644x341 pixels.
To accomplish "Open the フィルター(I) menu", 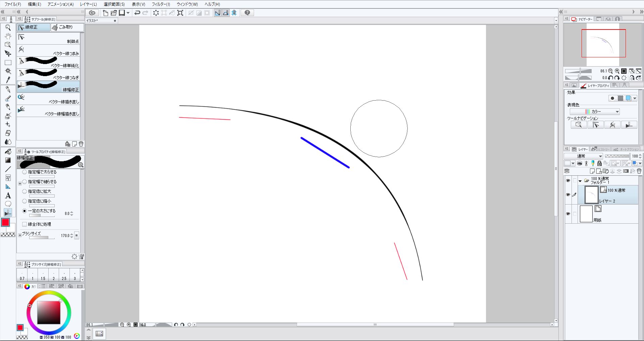I will (161, 4).
